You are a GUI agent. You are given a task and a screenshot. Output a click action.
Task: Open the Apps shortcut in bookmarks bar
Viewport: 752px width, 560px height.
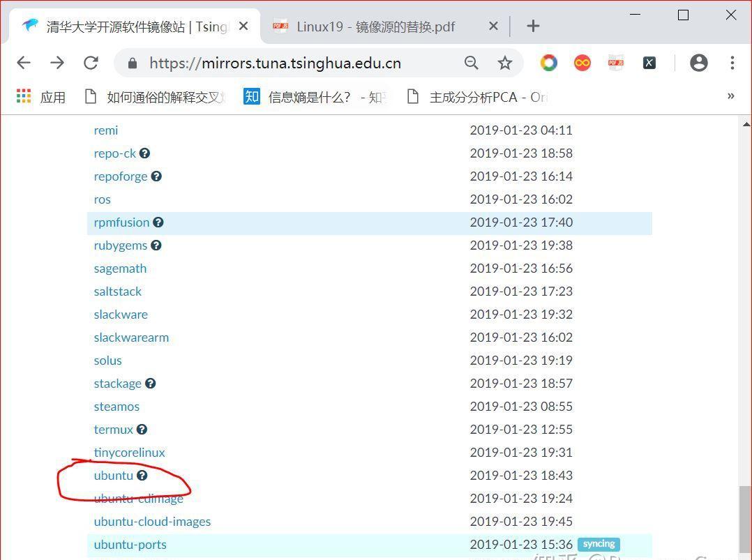[x=40, y=97]
